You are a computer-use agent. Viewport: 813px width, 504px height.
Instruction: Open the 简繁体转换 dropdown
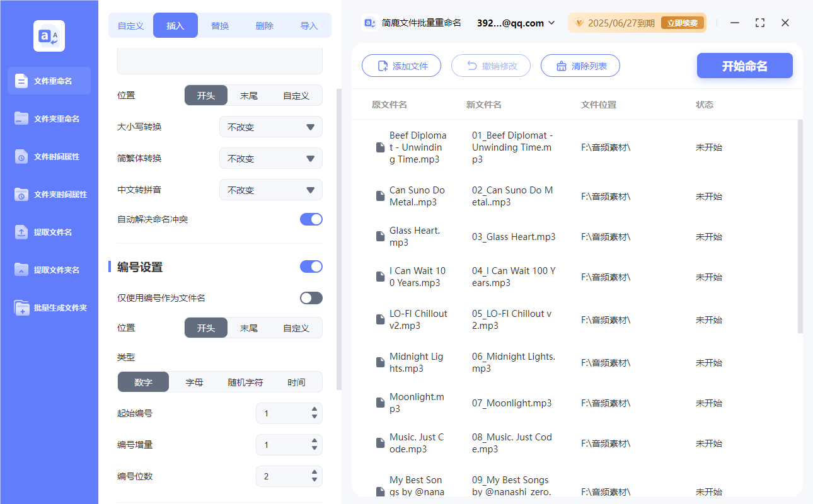pos(270,158)
